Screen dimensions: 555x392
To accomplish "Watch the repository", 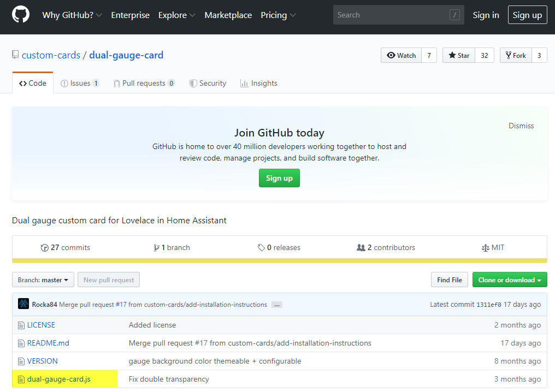I will point(401,56).
